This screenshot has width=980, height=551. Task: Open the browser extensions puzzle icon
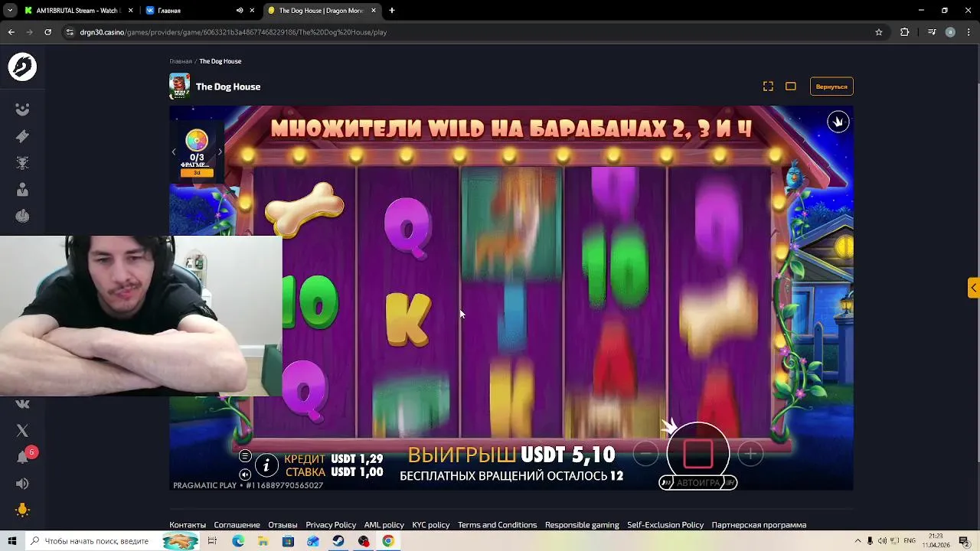[905, 32]
